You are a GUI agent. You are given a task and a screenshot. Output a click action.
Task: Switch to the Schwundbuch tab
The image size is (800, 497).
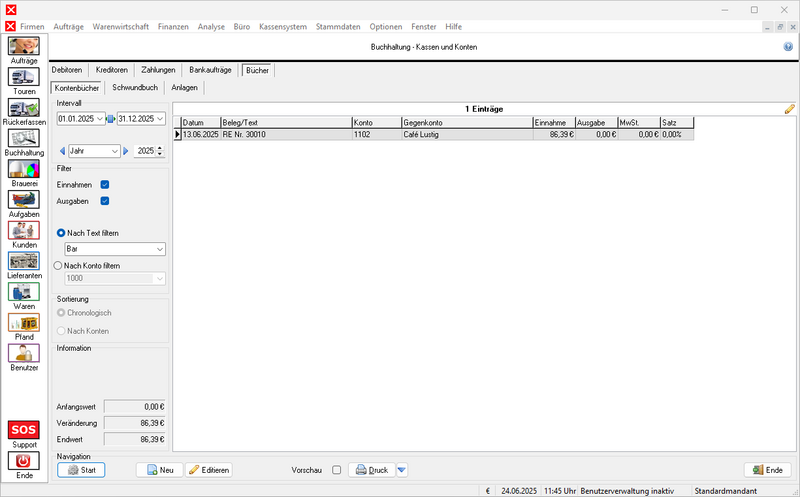click(x=135, y=88)
